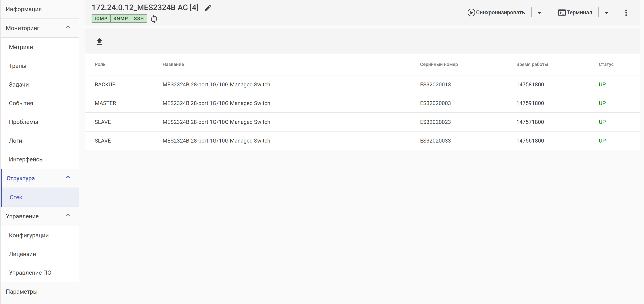Collapse the Мониторинг section
The height and width of the screenshot is (304, 644).
tap(68, 27)
